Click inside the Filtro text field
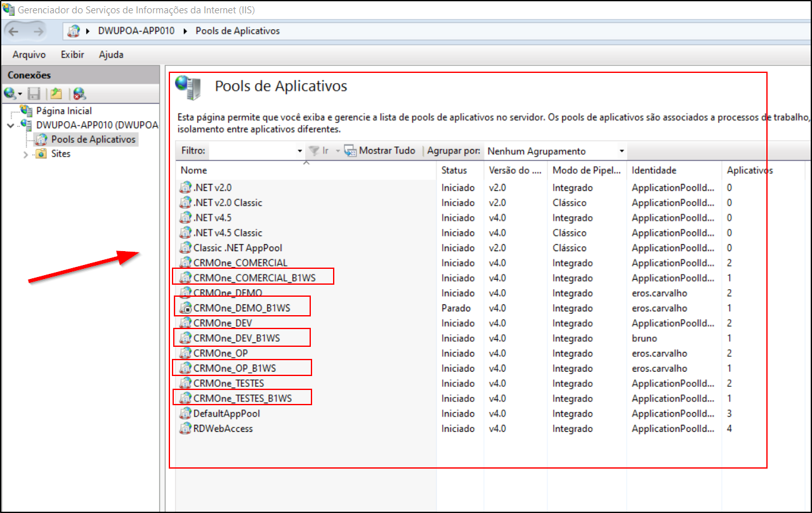This screenshot has width=812, height=513. 252,151
